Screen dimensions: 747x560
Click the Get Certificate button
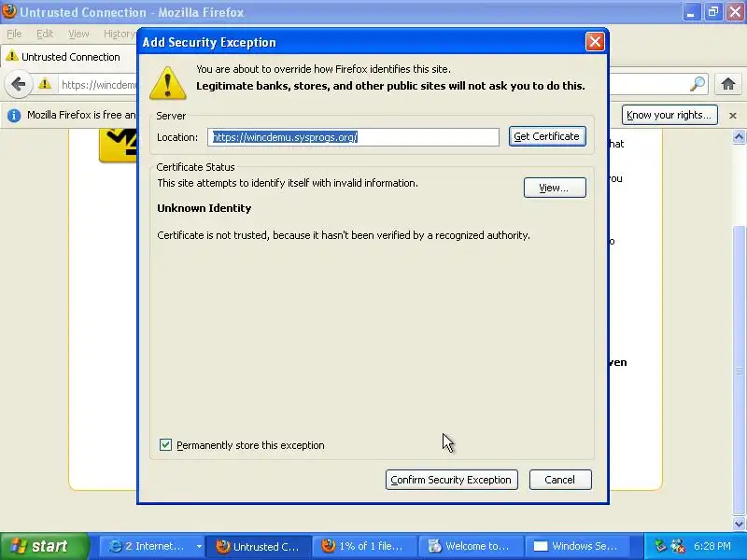click(547, 136)
